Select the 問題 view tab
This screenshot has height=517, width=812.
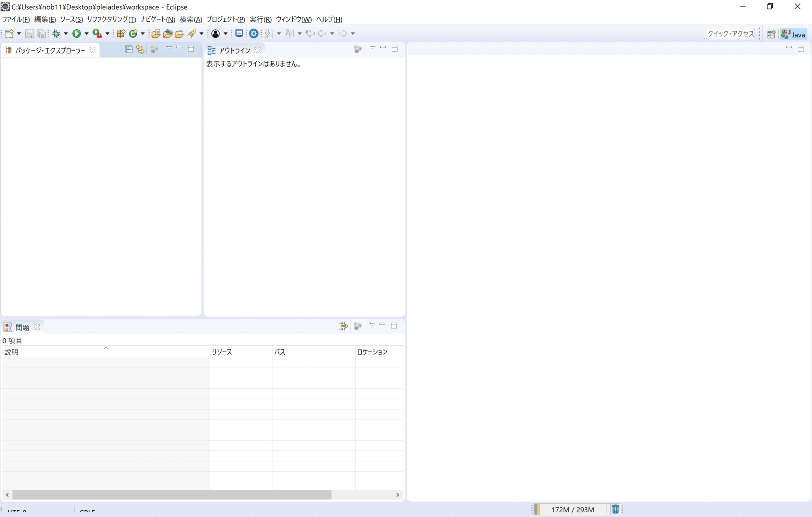point(22,327)
